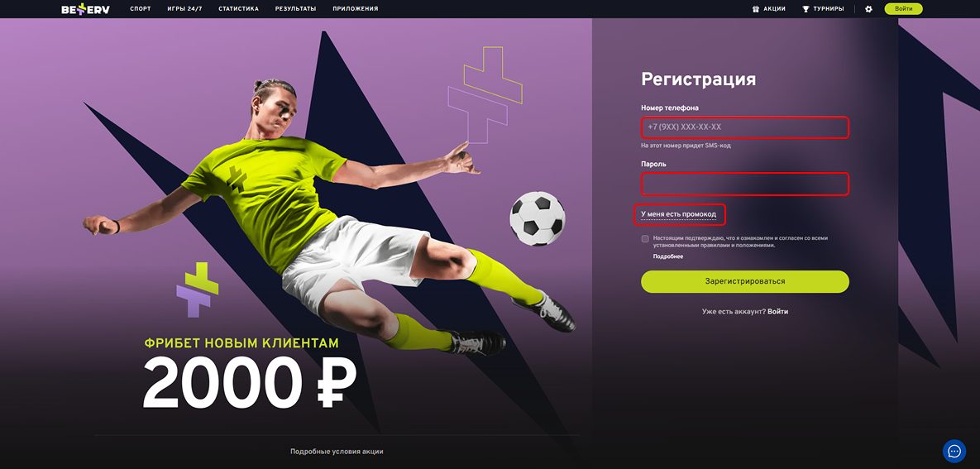Click the gift icon next to Акции
Screen dimensions: 980x469
point(756,9)
